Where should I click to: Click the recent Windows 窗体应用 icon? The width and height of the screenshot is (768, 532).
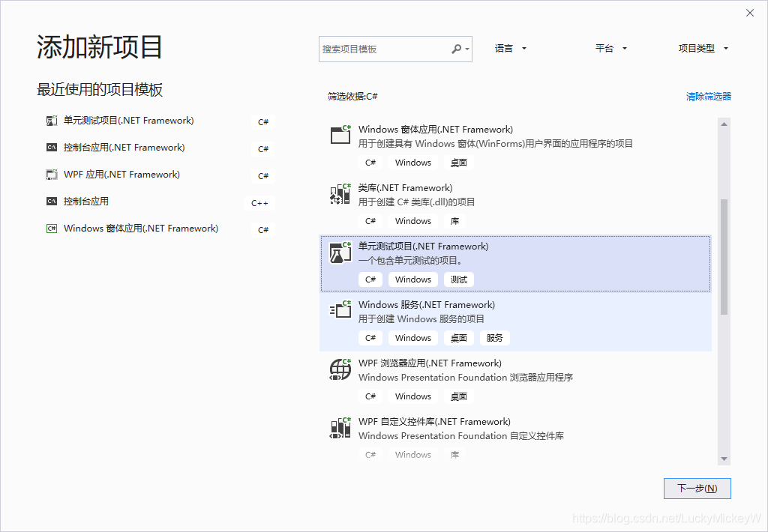click(x=52, y=228)
